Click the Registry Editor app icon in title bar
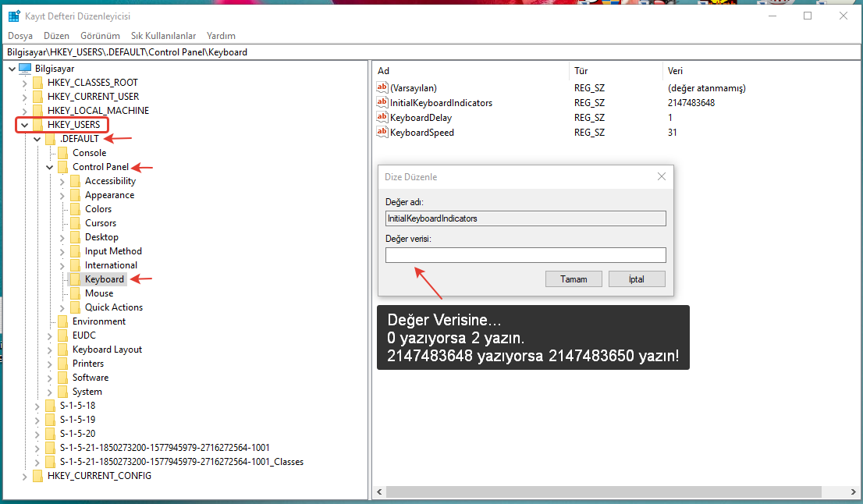This screenshot has width=863, height=504. (x=14, y=16)
